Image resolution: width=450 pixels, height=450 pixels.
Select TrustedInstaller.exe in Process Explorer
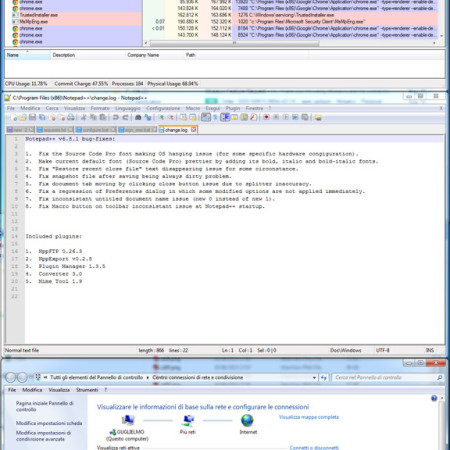(38, 15)
